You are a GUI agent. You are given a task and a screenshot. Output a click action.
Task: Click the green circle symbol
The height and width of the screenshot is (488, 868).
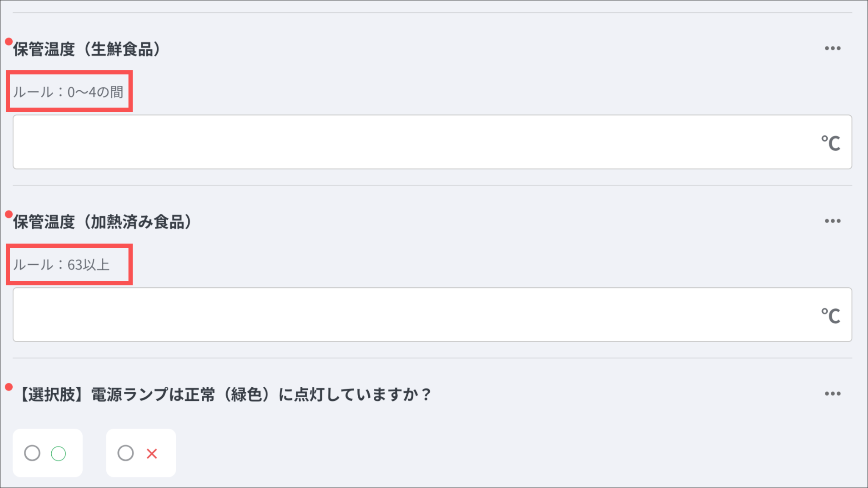point(58,454)
